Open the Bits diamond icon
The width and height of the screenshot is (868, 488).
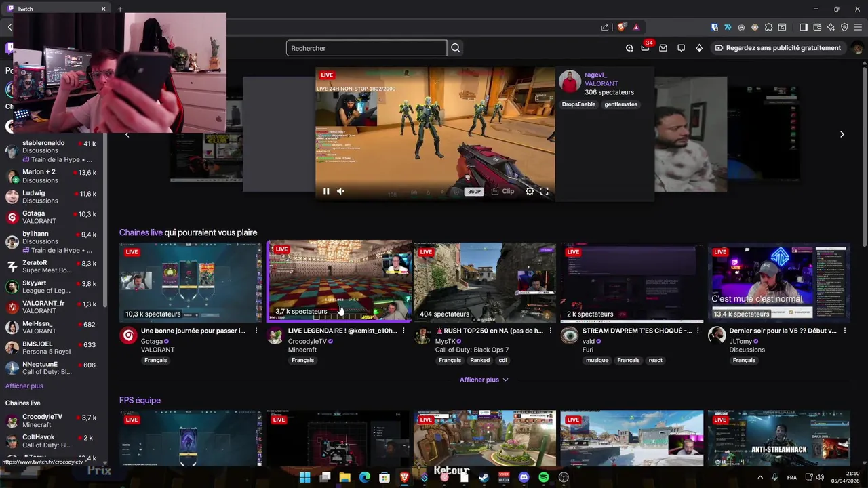point(699,48)
